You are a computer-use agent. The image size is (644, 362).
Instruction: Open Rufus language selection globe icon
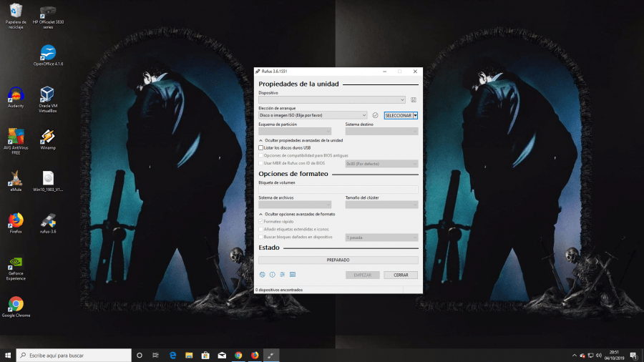pos(263,275)
